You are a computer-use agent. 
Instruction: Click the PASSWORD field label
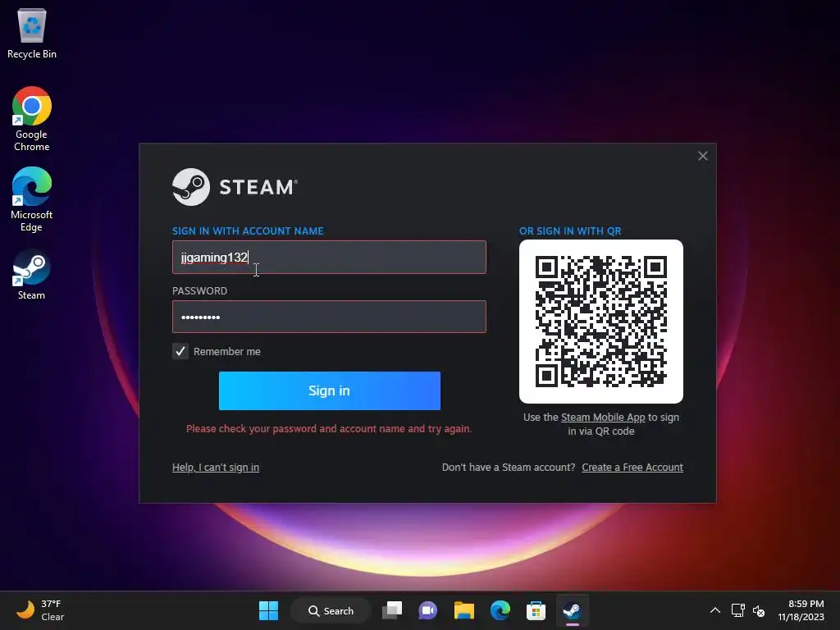[x=200, y=291]
